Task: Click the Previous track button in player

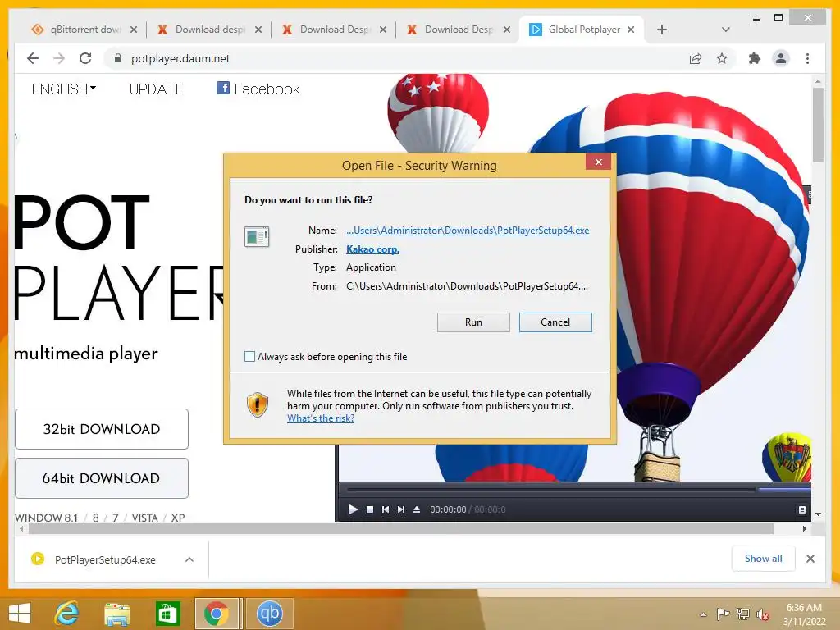Action: point(386,509)
